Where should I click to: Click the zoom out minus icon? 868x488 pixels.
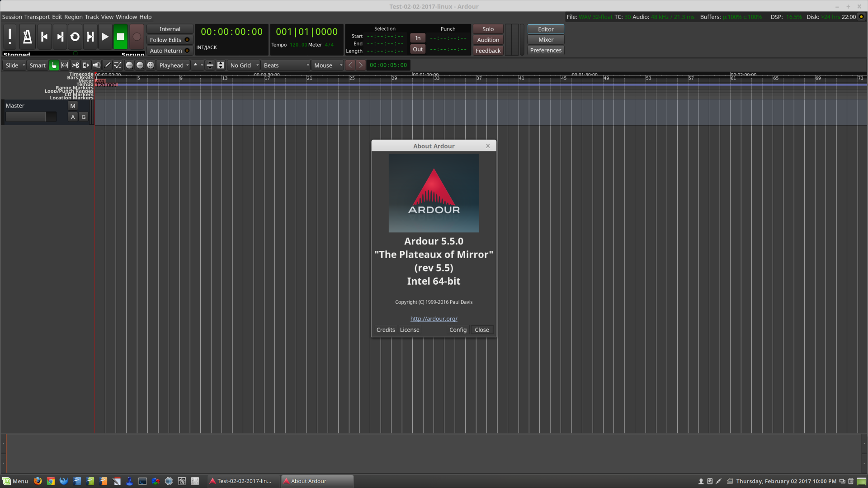click(x=129, y=65)
